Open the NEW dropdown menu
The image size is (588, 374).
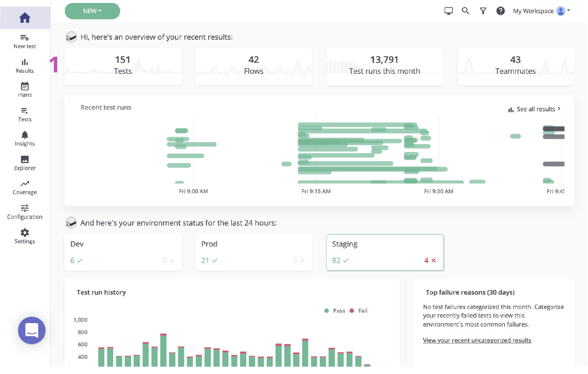pos(92,11)
